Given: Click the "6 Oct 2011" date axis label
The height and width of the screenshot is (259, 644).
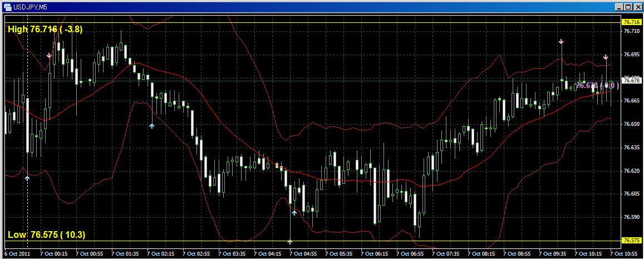Looking at the screenshot, I should (17, 253).
